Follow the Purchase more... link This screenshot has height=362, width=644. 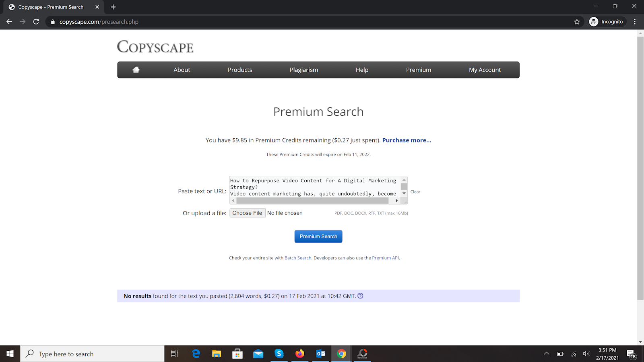407,140
